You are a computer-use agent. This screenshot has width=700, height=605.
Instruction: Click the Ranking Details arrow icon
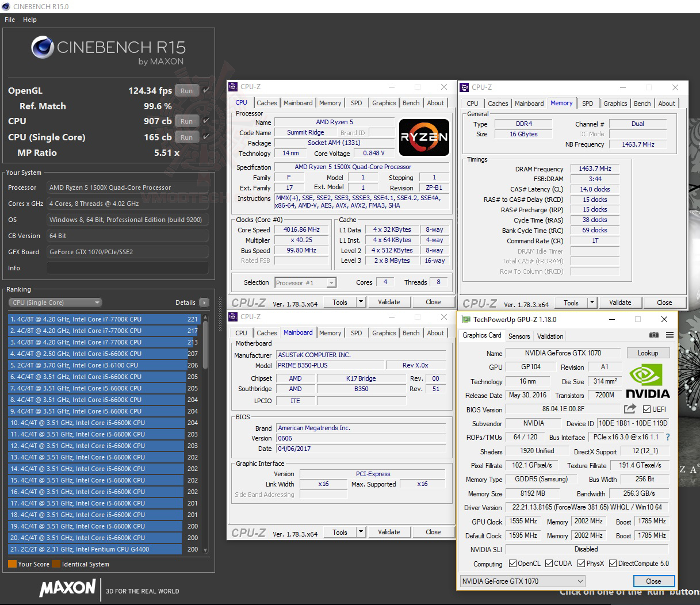204,302
